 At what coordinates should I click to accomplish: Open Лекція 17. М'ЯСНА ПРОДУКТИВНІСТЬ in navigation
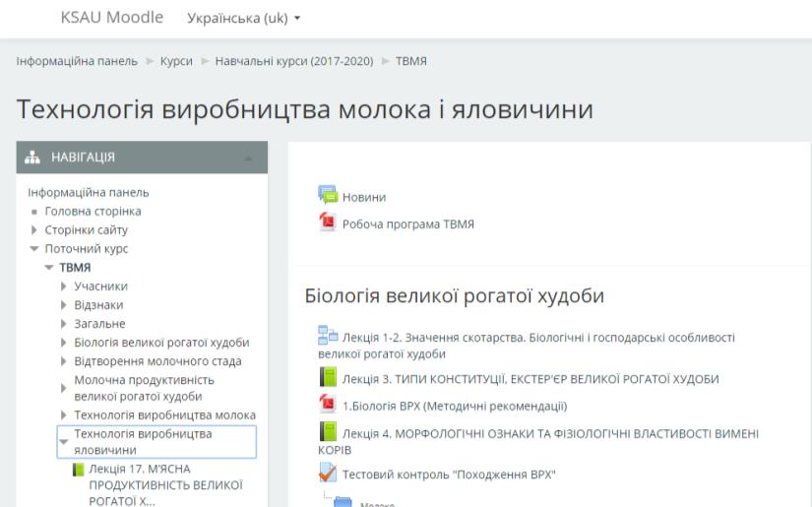pyautogui.click(x=165, y=485)
